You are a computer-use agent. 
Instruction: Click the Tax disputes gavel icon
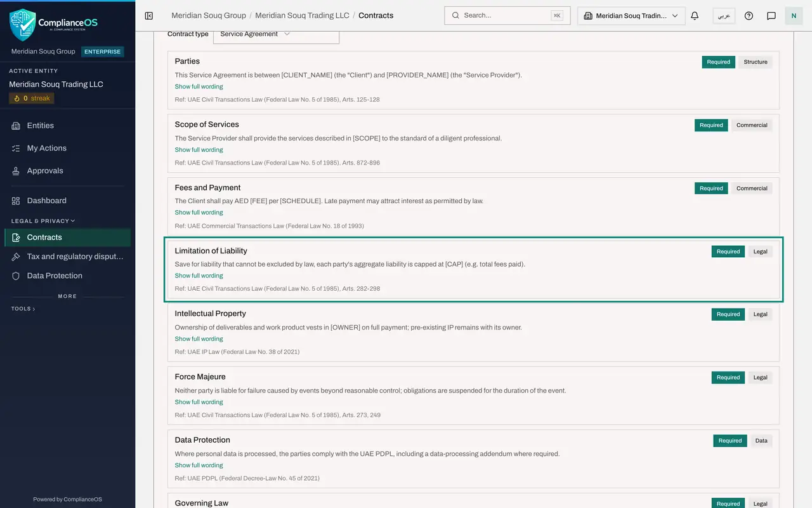(16, 257)
